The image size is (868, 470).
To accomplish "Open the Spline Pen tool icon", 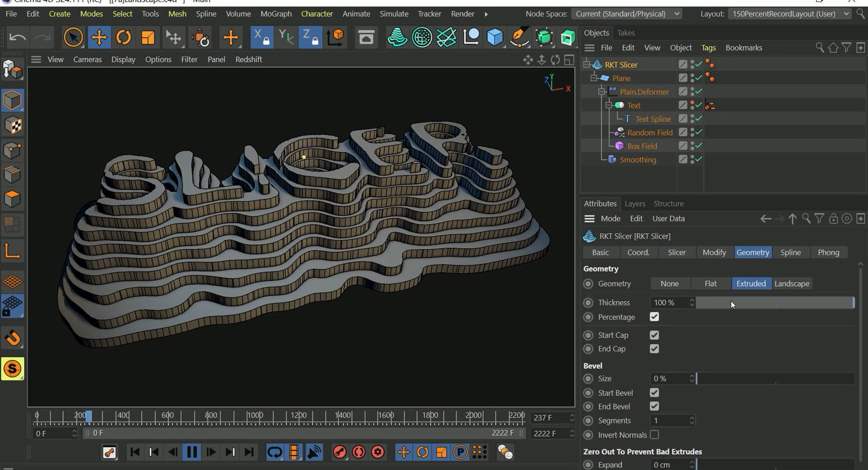I will [x=519, y=37].
